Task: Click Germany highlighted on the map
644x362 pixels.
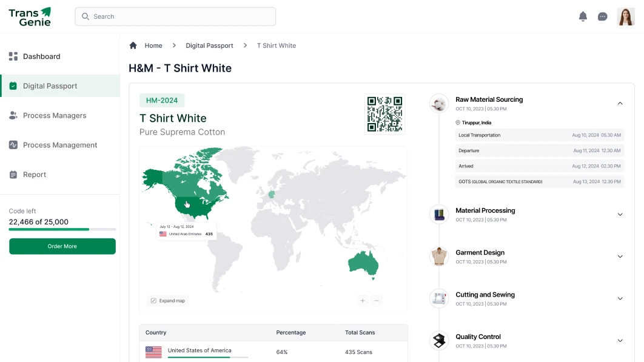Action: [x=272, y=194]
